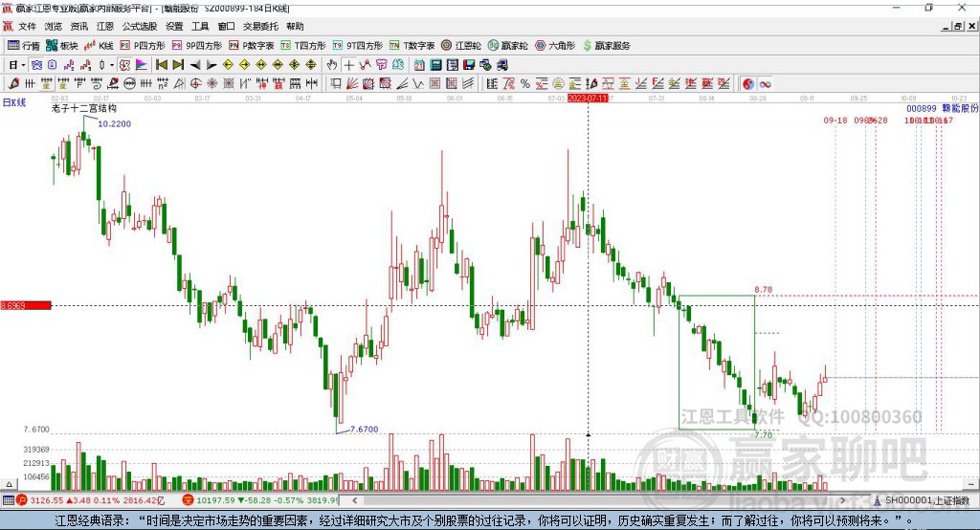Click the 2023-07-11 date marker
The width and height of the screenshot is (980, 530).
[x=588, y=99]
